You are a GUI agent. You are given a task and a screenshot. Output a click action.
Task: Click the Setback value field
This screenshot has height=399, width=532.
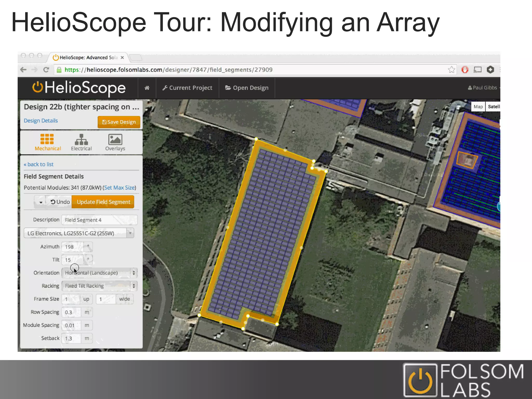click(x=71, y=338)
